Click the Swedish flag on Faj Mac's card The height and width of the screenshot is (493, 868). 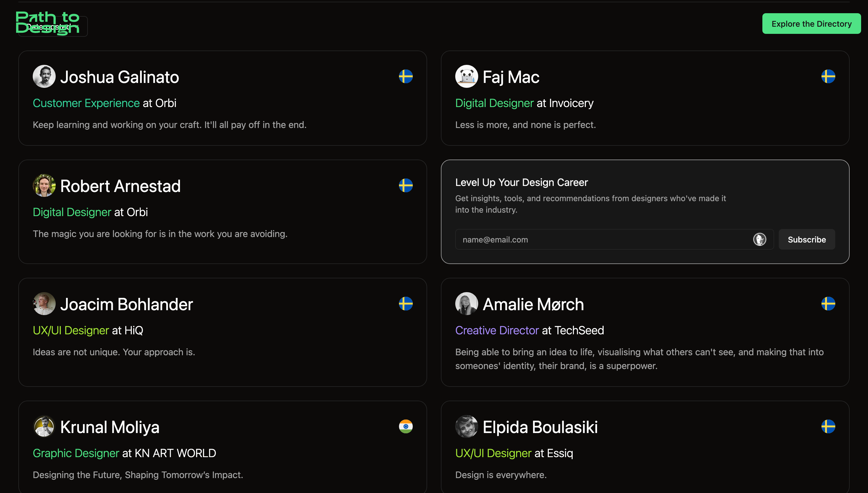(x=828, y=77)
